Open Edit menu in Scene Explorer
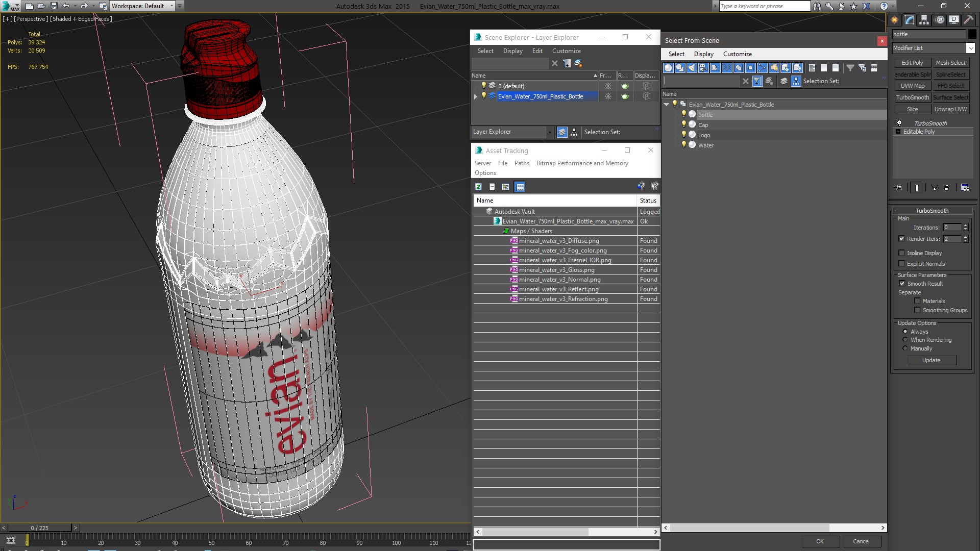Image resolution: width=980 pixels, height=551 pixels. coord(537,51)
